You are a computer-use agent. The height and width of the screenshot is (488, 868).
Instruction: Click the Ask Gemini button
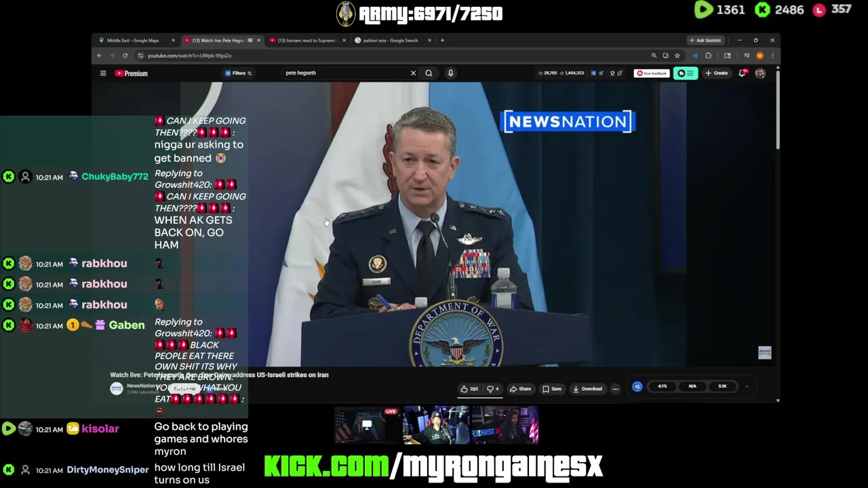[x=705, y=40]
